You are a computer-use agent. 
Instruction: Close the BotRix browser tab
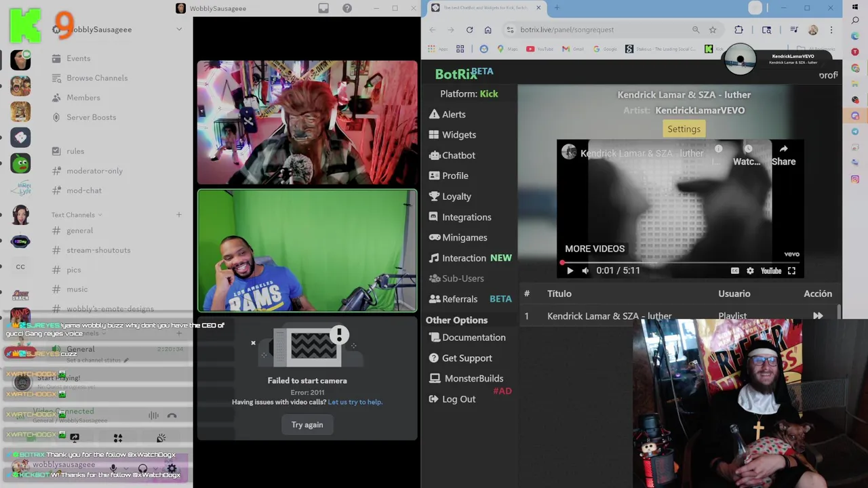click(538, 8)
